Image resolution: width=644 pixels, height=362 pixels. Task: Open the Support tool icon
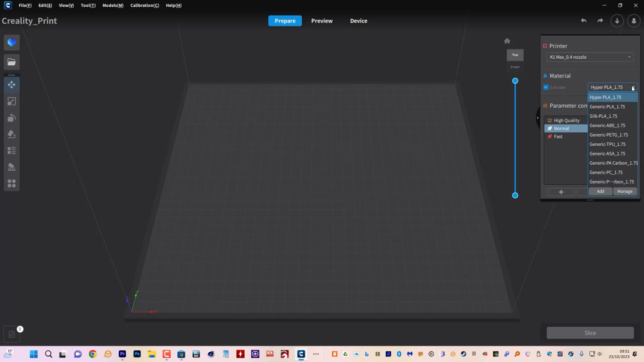click(x=12, y=167)
